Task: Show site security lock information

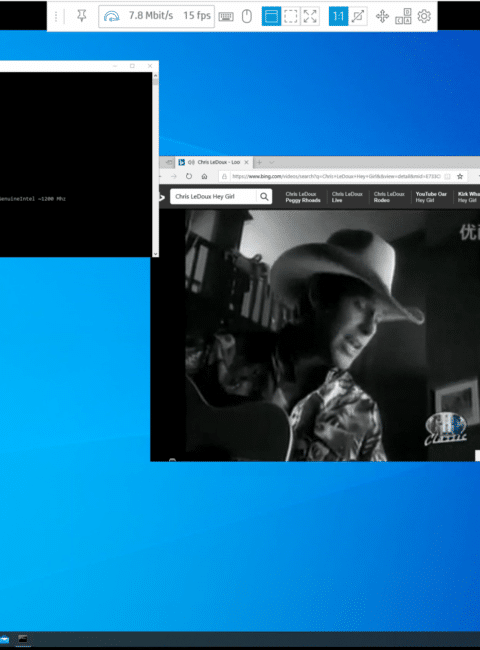Action: pos(224,176)
